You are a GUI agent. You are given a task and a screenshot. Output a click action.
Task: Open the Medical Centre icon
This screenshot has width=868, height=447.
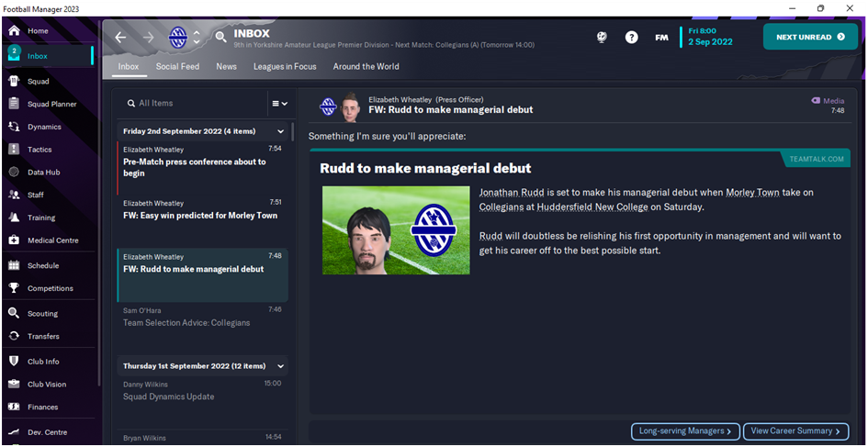(x=15, y=240)
